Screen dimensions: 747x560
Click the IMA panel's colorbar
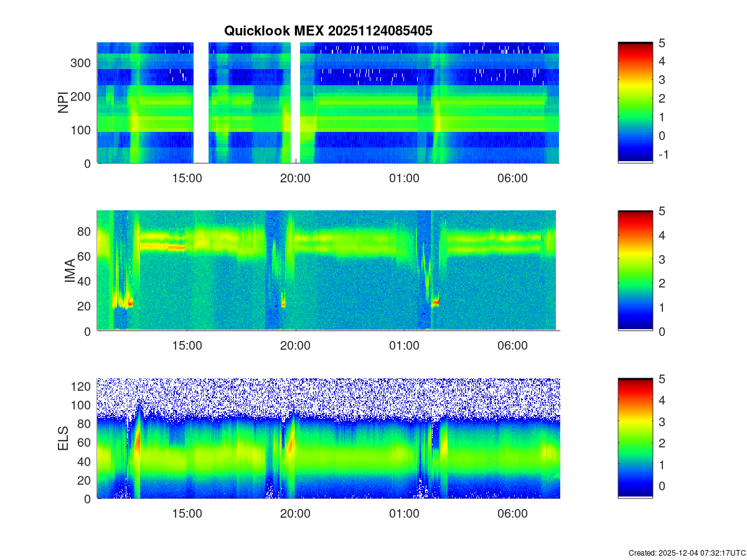(x=635, y=271)
